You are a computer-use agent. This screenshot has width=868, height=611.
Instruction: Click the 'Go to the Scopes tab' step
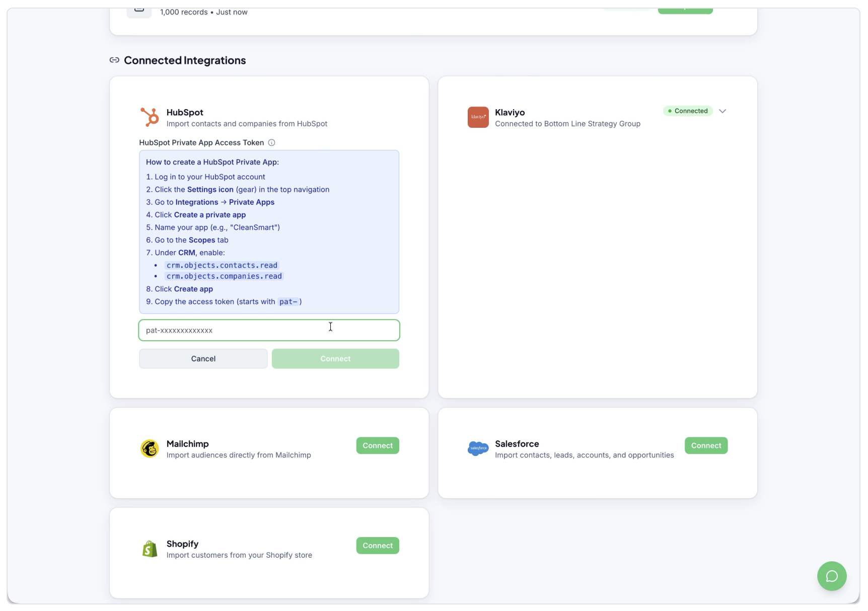187,240
